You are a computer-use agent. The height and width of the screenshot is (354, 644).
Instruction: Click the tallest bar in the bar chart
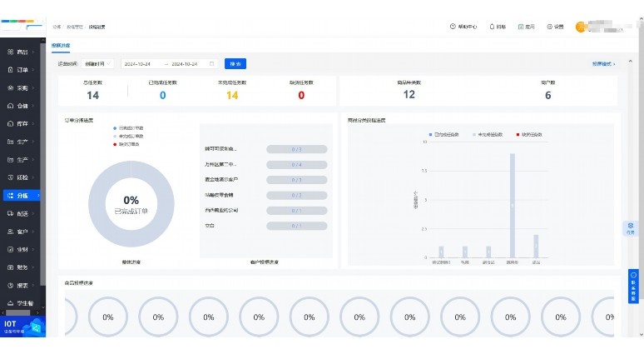click(513, 206)
